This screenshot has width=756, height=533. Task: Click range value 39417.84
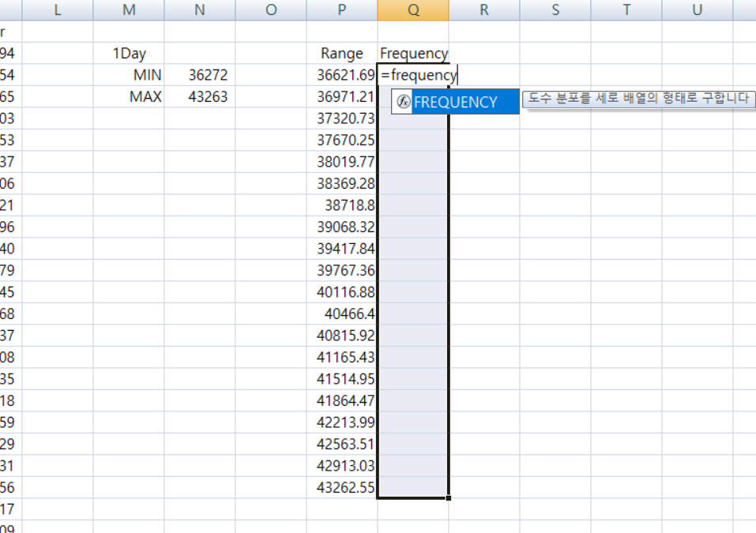click(342, 249)
